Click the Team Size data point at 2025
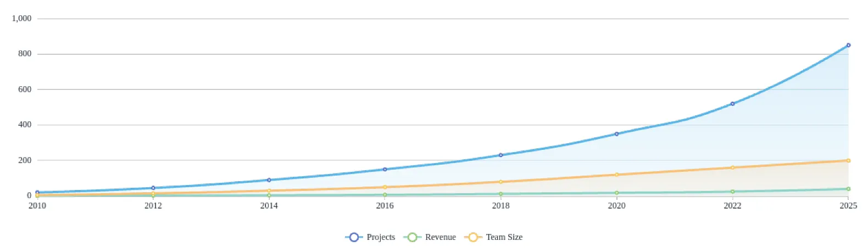The image size is (868, 252). pyautogui.click(x=848, y=160)
